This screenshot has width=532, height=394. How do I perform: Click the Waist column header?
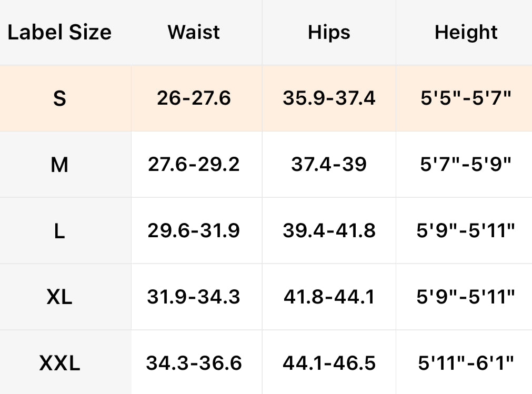[x=193, y=33]
